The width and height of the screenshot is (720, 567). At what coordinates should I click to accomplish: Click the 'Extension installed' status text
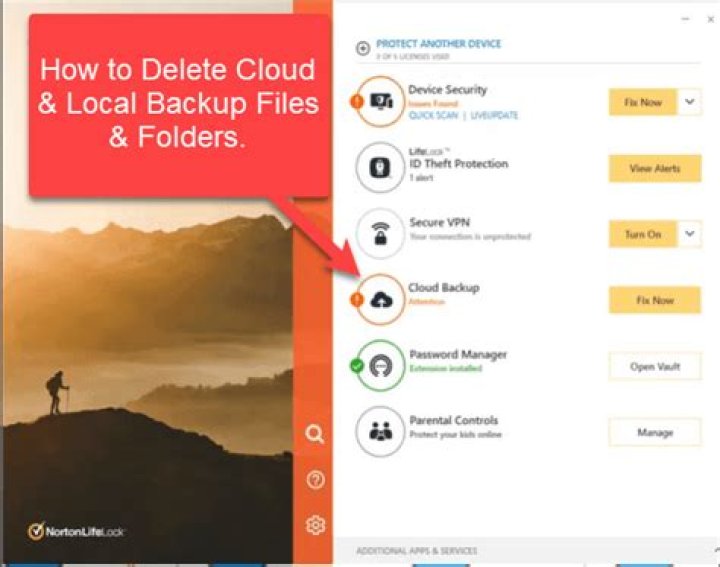(x=445, y=368)
